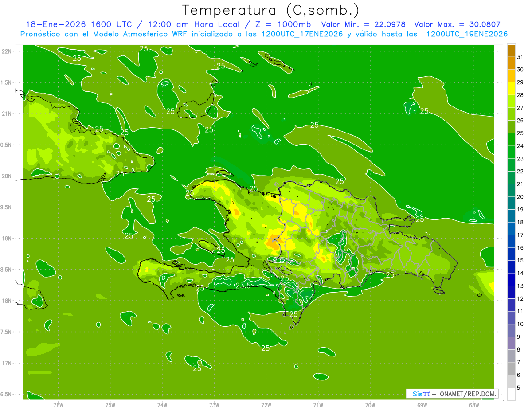Click the '73W' longitude axis label

(214, 405)
